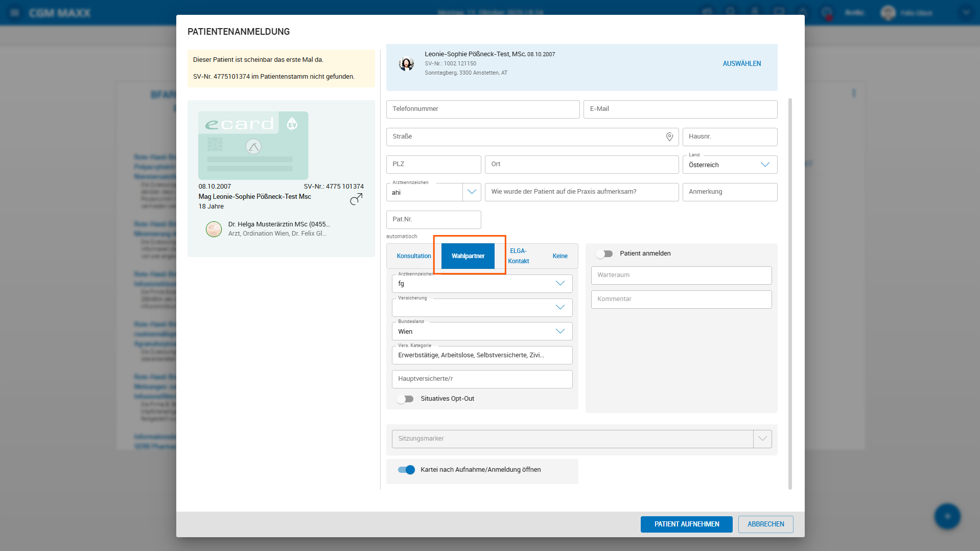Click the SV logo on the e-card
Screen dimensions: 980x551
pos(292,124)
